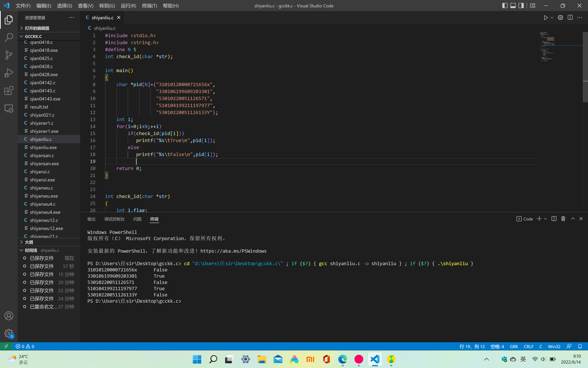Split the terminal panel

[x=554, y=219]
